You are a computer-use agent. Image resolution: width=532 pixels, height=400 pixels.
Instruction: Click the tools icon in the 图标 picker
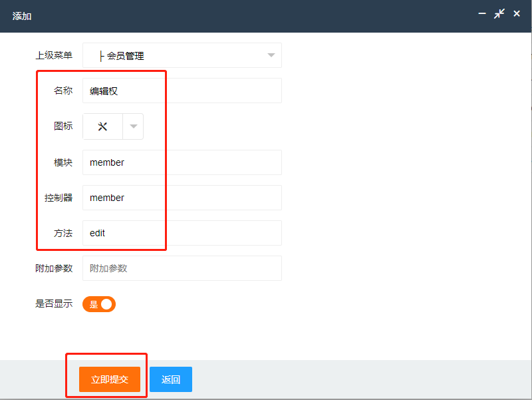(102, 126)
